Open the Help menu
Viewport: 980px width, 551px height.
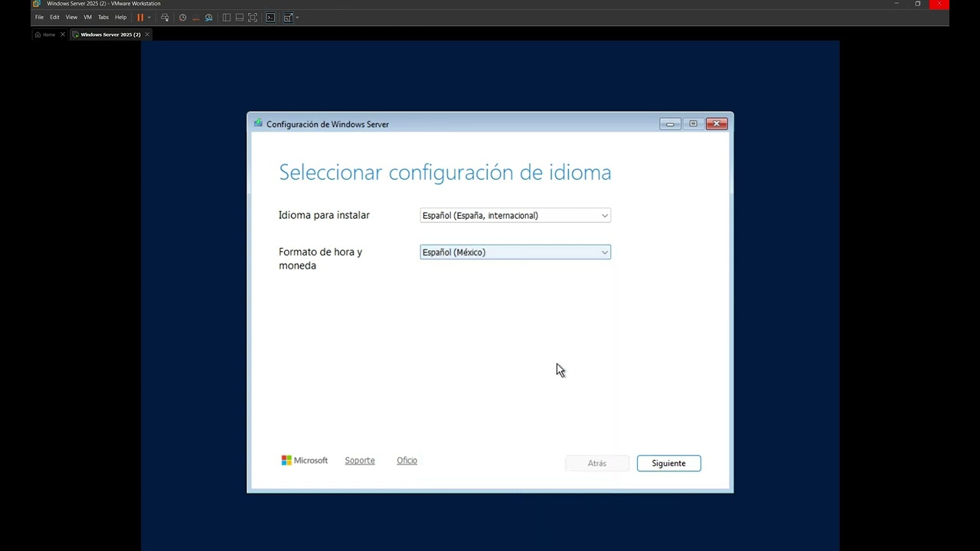[121, 17]
